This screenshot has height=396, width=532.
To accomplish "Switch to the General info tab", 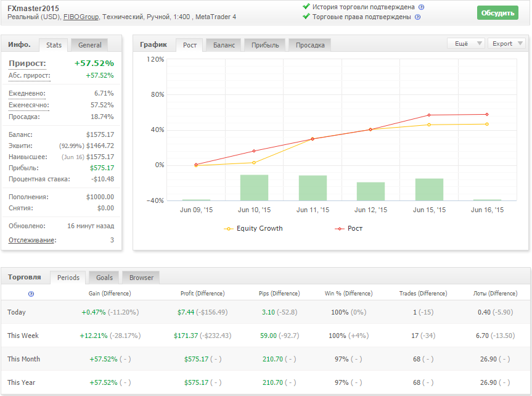I will point(89,44).
